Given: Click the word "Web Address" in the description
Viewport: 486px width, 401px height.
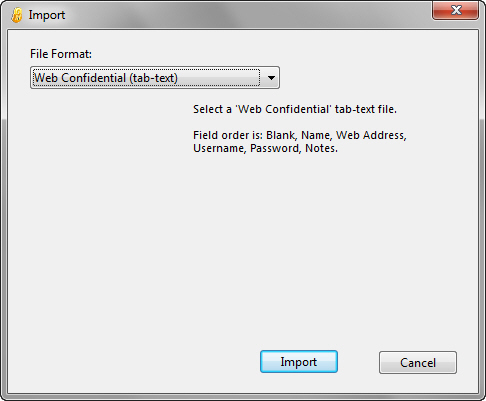Looking at the screenshot, I should pos(370,135).
